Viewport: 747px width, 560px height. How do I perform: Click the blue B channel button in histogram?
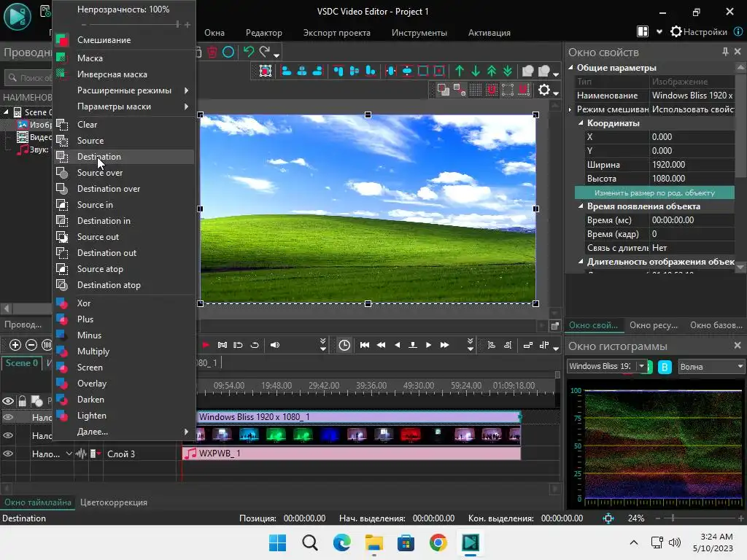[x=665, y=367]
